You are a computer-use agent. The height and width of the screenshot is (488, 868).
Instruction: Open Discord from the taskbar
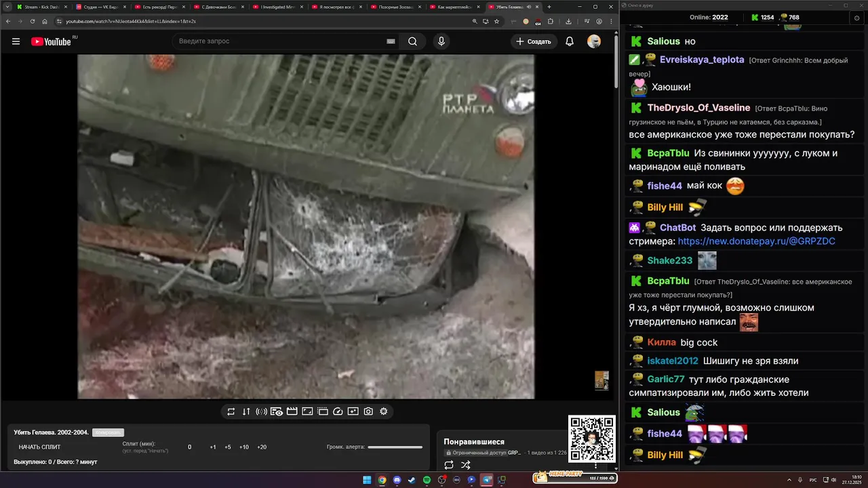(x=397, y=480)
